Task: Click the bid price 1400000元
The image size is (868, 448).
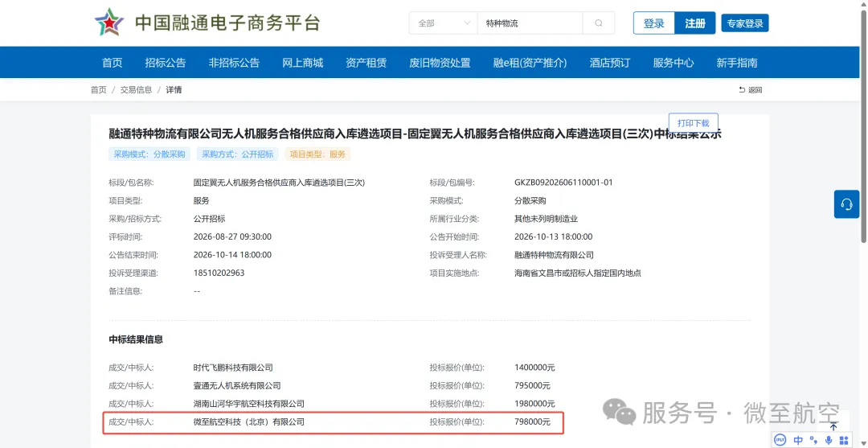Action: [534, 368]
